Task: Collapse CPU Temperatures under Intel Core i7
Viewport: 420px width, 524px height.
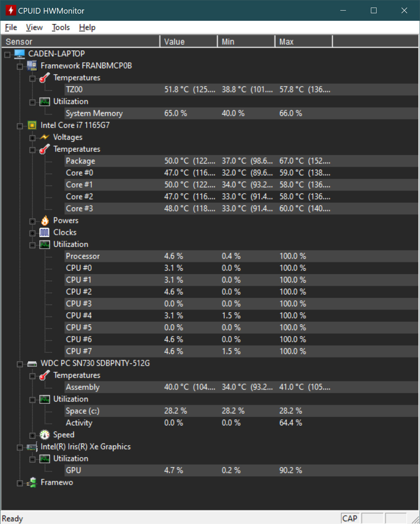Action: (32, 150)
